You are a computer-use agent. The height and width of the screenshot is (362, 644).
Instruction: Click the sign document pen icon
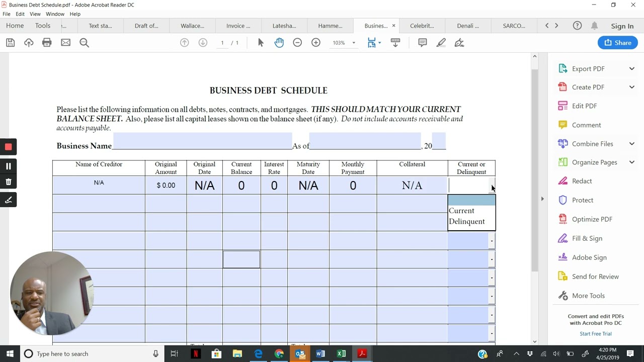pyautogui.click(x=459, y=43)
